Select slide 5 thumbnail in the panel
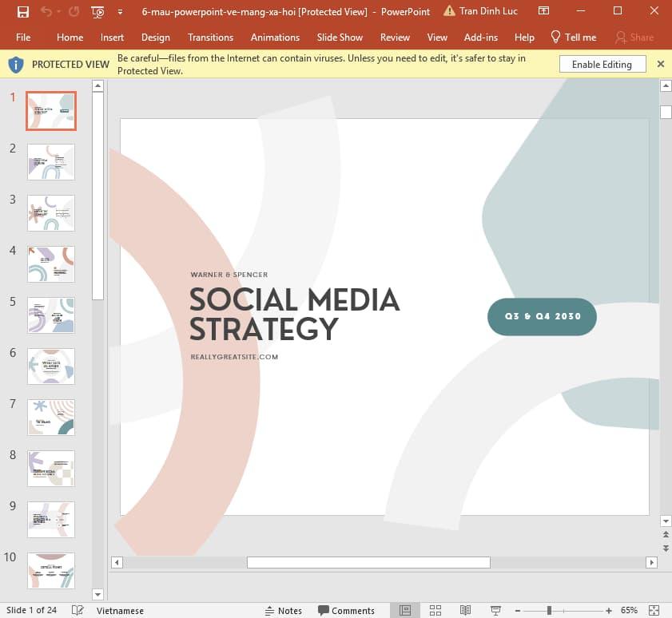 pyautogui.click(x=50, y=315)
